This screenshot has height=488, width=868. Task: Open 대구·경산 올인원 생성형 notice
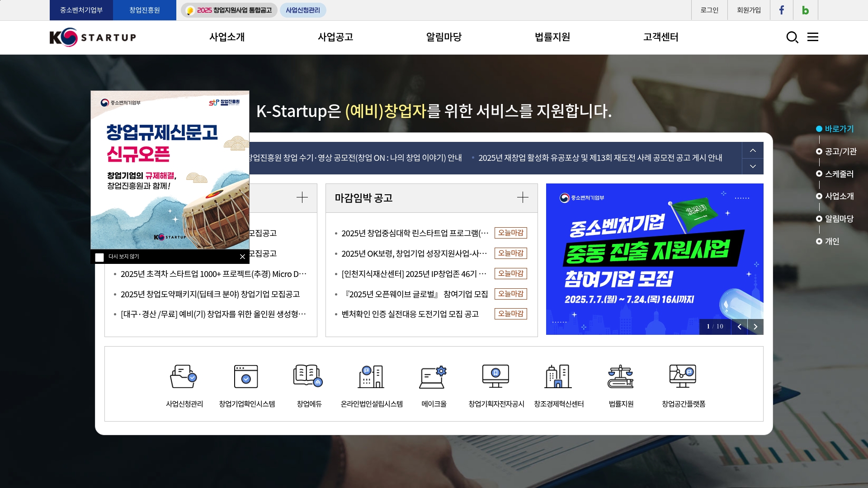click(x=213, y=314)
